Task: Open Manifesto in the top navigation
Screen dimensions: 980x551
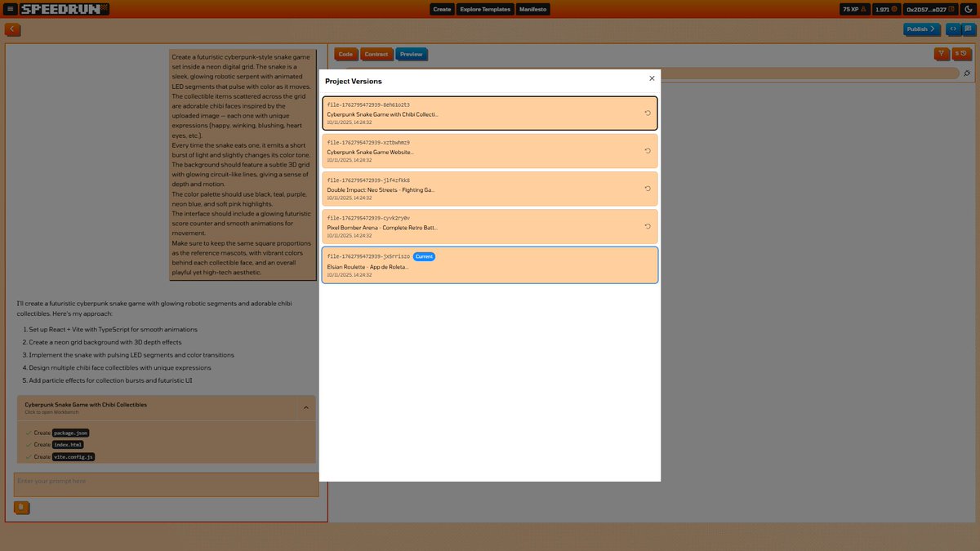Action: (533, 9)
